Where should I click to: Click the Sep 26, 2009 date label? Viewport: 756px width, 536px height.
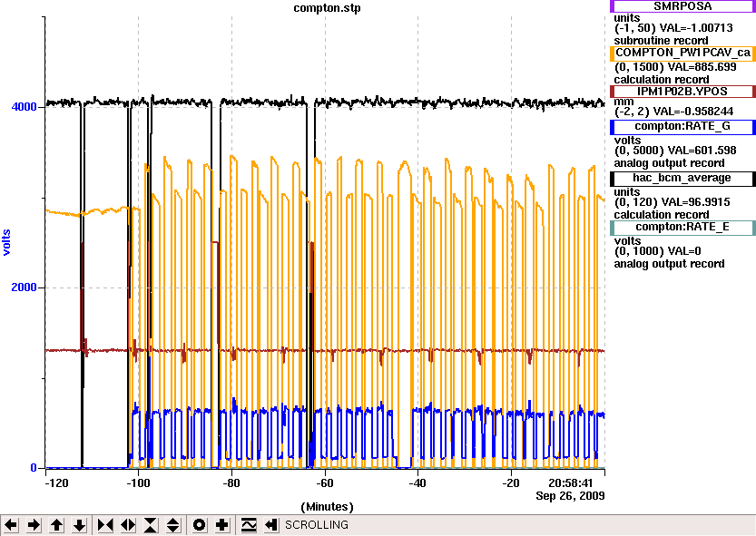570,496
